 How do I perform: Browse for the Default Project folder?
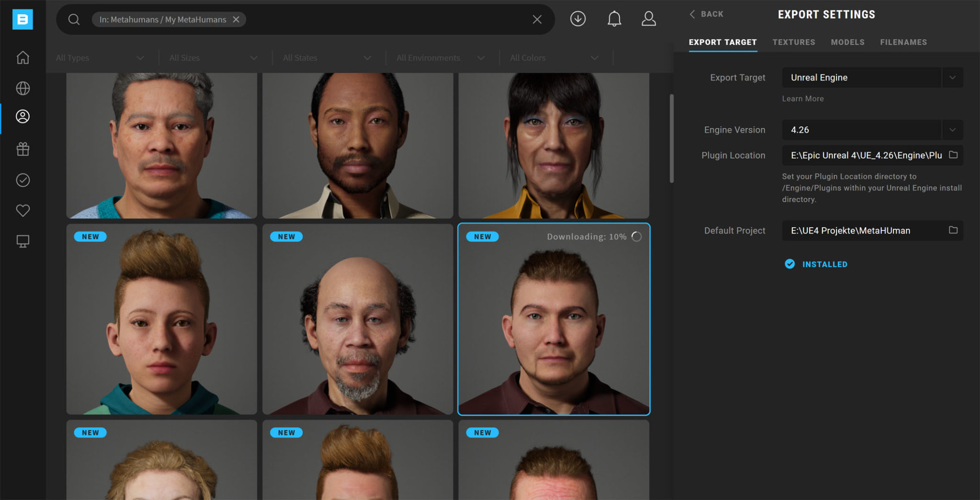coord(953,231)
